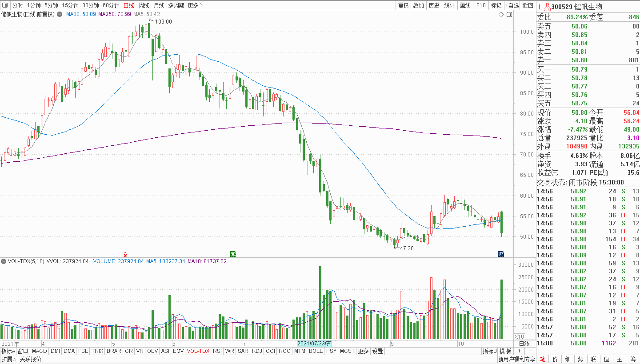Switch chart to 5分钟 period

(51, 5)
